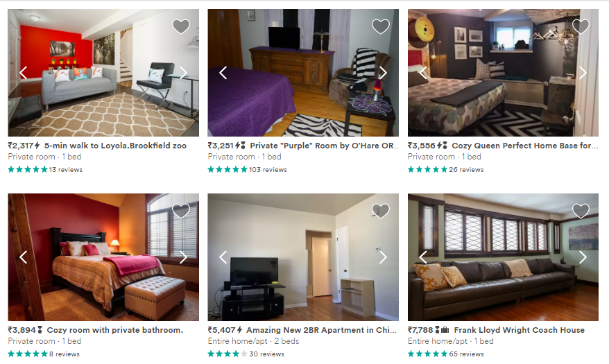Open the red bedroom photo thumbnail

pyautogui.click(x=103, y=257)
